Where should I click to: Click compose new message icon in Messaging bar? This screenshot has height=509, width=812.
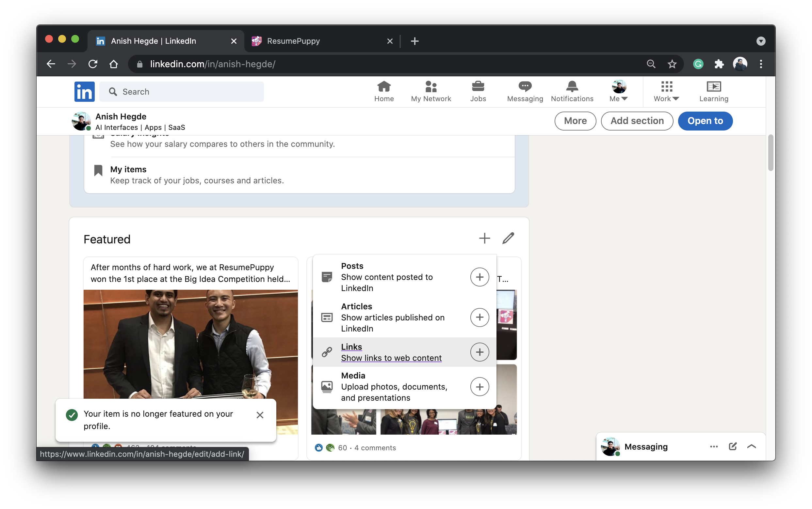[x=733, y=446]
